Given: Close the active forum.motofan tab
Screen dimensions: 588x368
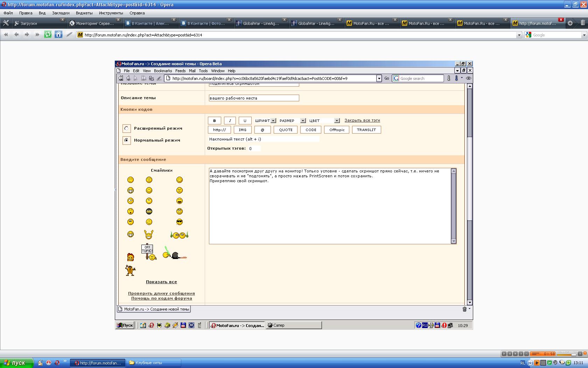Looking at the screenshot, I should click(x=561, y=20).
